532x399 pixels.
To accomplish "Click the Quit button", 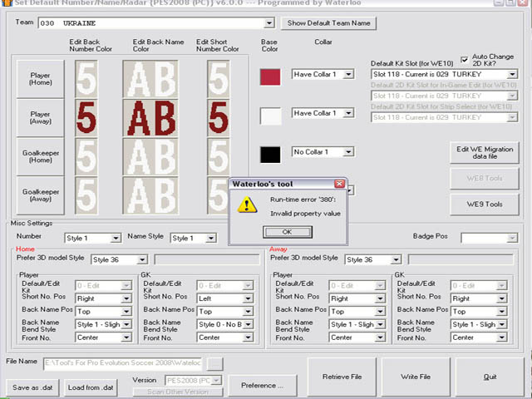I will (x=490, y=377).
